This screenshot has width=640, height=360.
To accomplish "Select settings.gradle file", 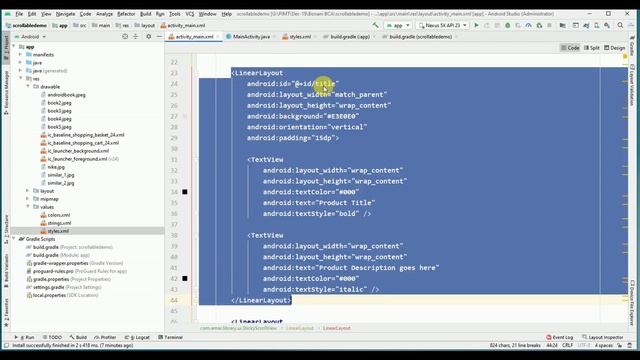I will tap(49, 287).
